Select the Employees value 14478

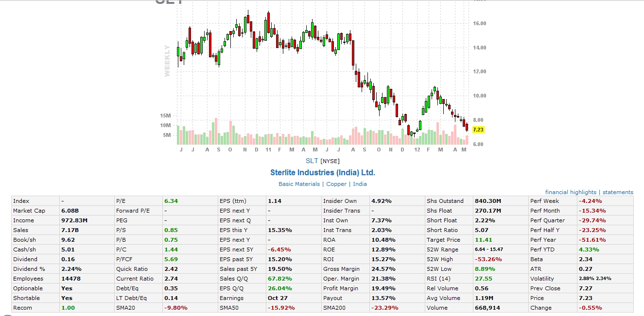pos(71,279)
